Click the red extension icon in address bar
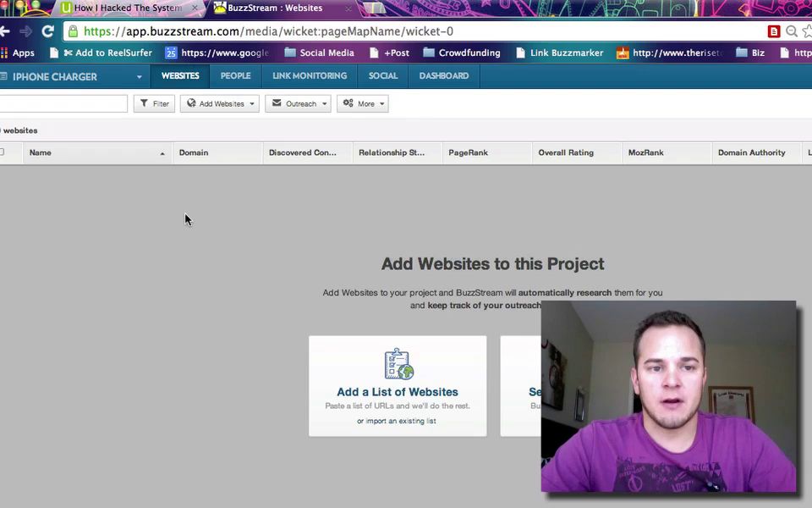812x508 pixels. point(774,31)
